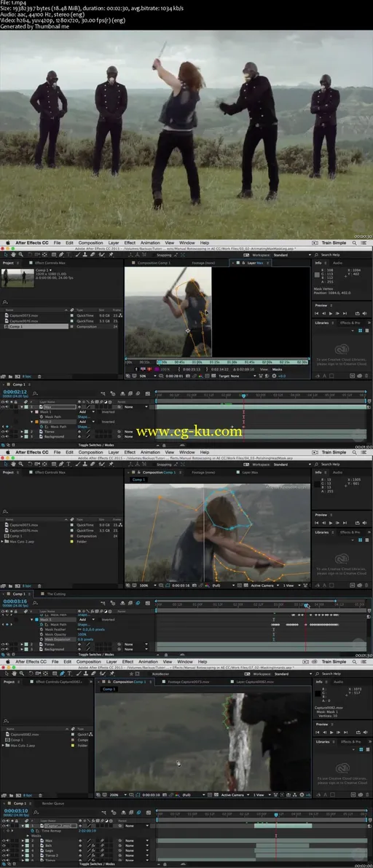
Task: Jump to last frame in the MaskingInwards Preview panel
Action: pos(345,733)
